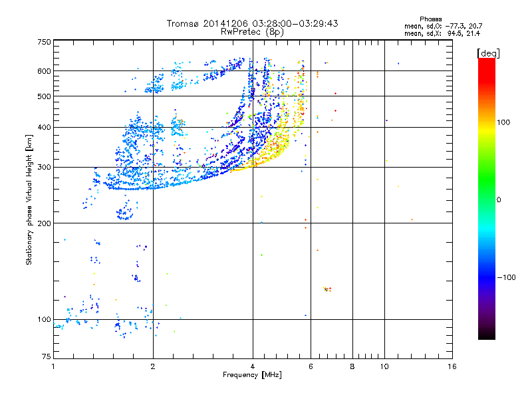
Task: Click the y-axis tick label '400'
Action: coord(44,127)
